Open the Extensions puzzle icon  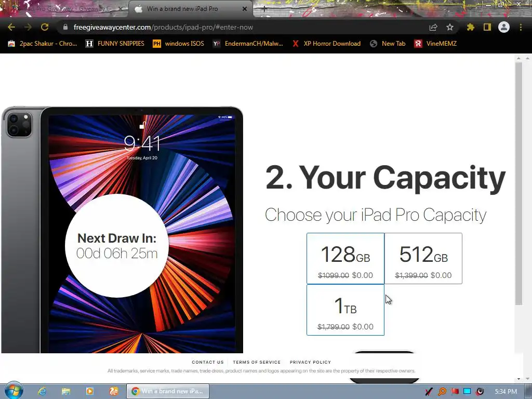point(470,27)
